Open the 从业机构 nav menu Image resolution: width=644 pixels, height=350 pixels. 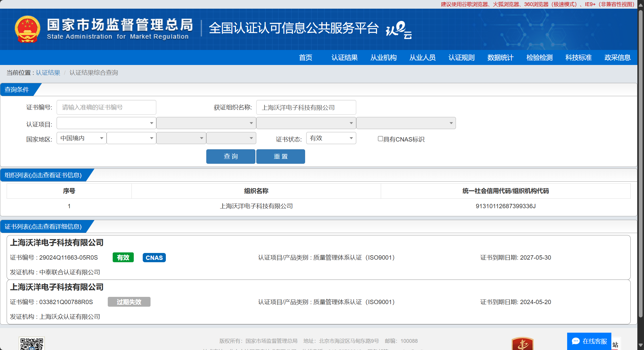[x=383, y=57]
